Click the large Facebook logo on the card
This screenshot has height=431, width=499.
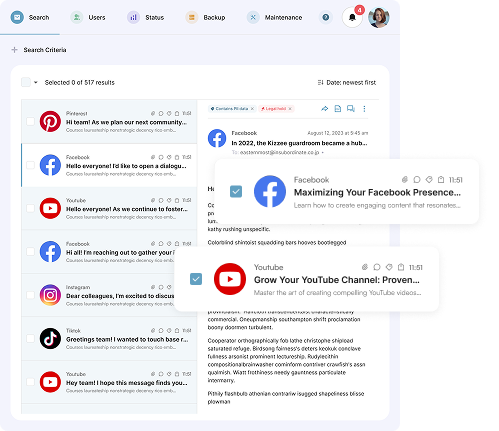(270, 191)
